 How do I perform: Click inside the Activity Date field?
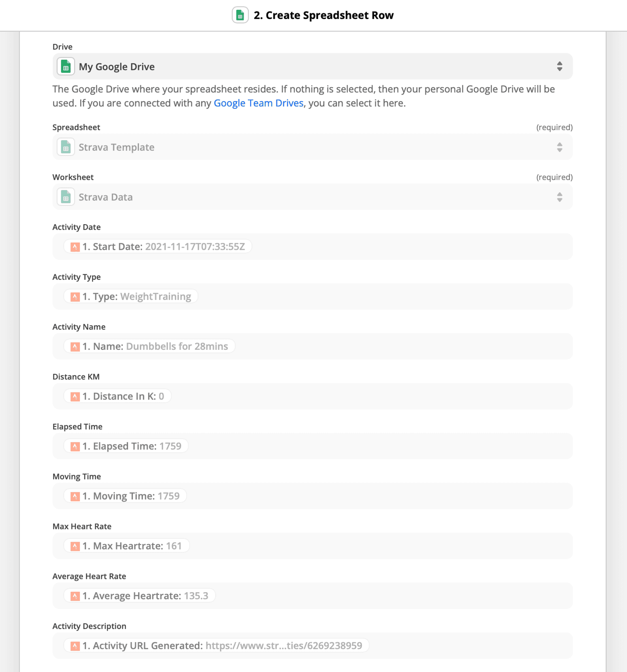click(406, 247)
